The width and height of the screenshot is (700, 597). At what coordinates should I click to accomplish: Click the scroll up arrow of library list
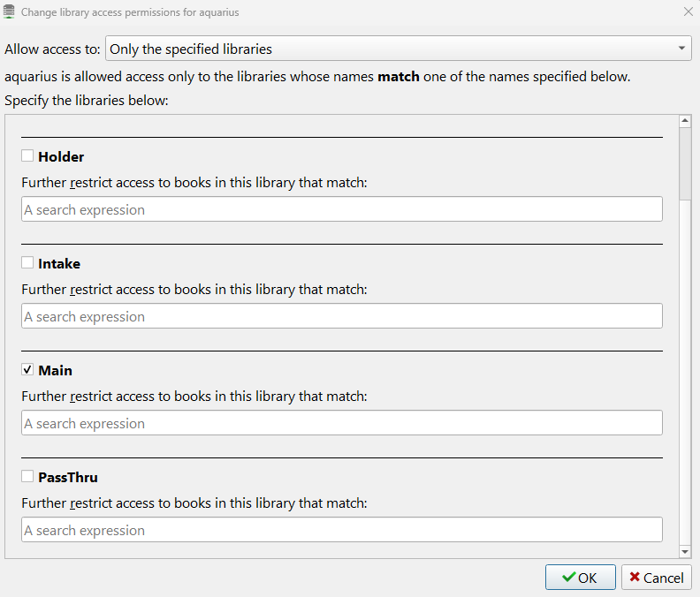(685, 121)
